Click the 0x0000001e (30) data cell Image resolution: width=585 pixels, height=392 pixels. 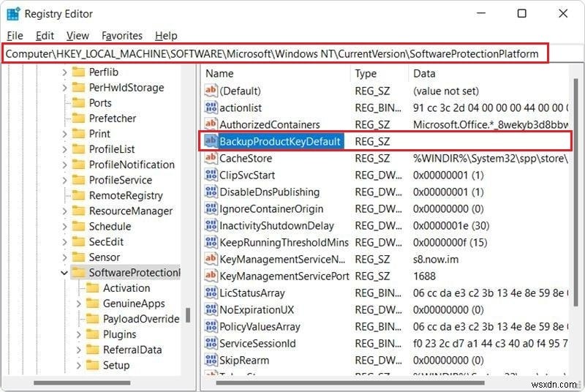click(450, 226)
